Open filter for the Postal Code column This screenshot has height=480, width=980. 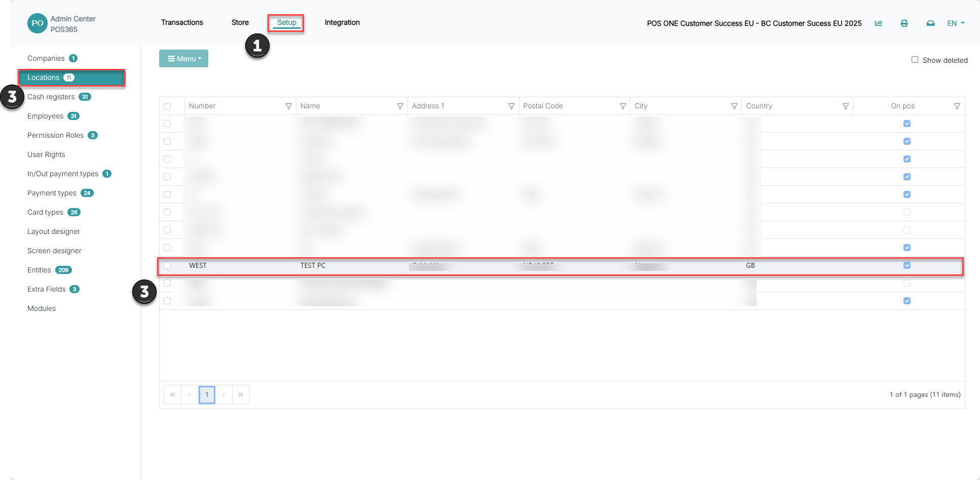coord(623,106)
